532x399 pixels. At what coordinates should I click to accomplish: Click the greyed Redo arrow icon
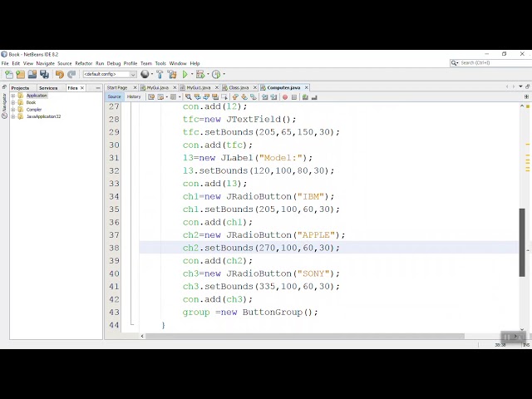coord(71,74)
